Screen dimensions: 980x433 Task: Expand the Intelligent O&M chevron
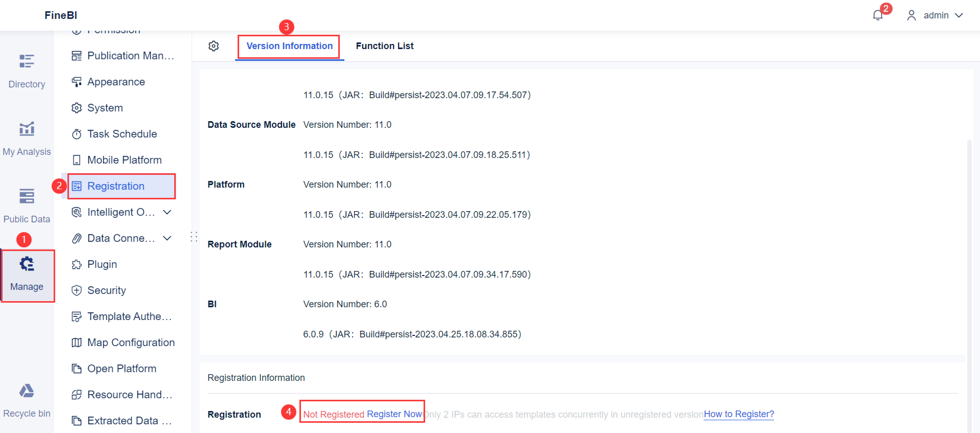[167, 212]
